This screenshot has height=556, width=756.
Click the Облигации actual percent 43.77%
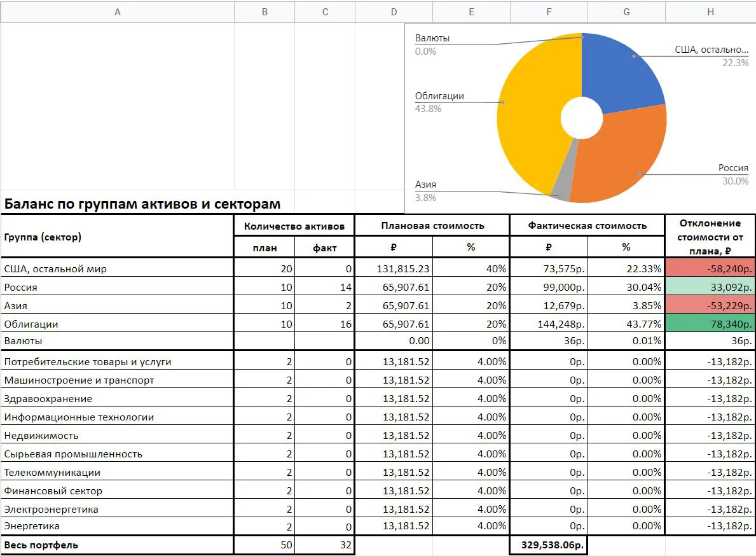click(626, 324)
